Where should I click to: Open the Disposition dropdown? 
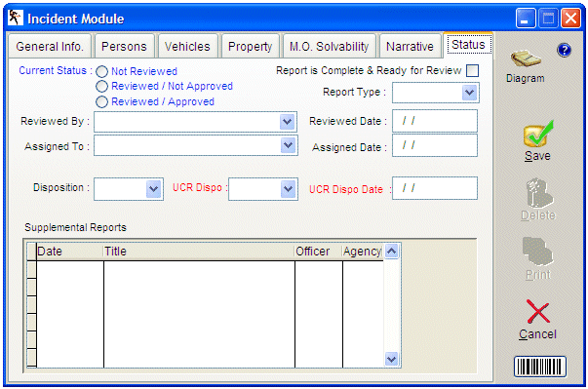tap(154, 188)
